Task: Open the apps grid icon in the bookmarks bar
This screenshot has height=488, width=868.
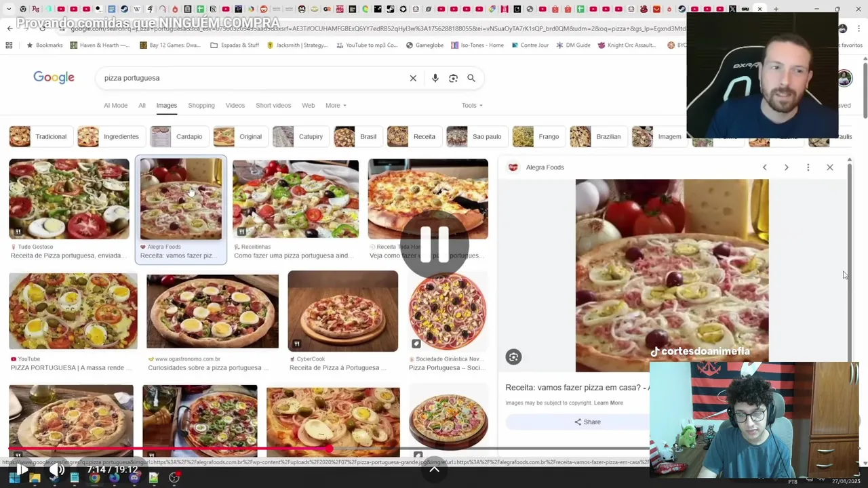Action: point(9,45)
